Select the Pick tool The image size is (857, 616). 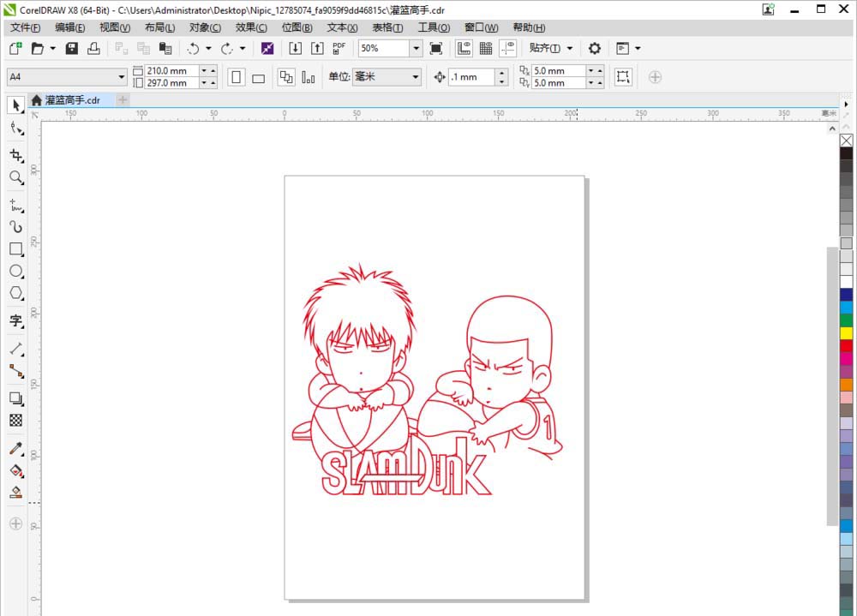[x=15, y=105]
